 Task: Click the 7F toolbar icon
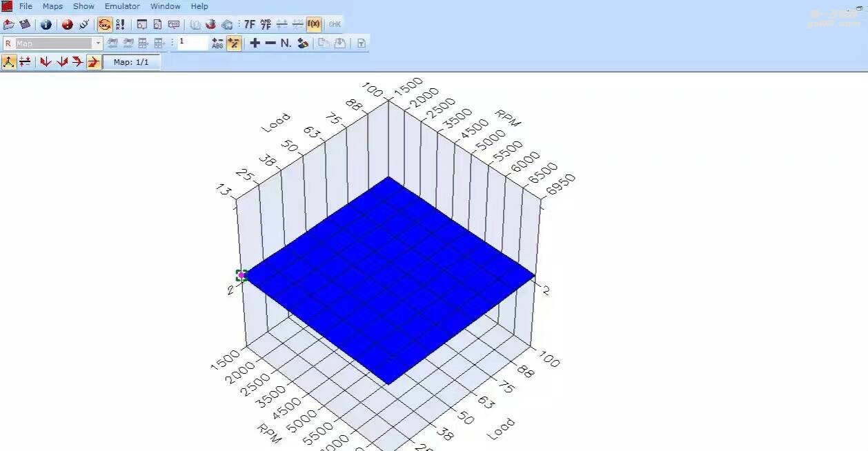pos(249,25)
